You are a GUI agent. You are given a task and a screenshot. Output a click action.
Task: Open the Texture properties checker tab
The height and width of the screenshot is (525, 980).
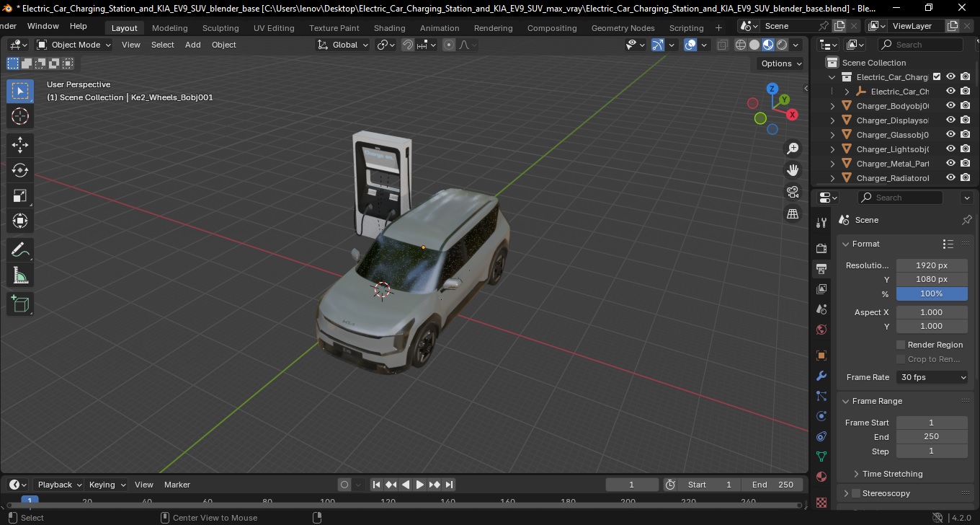tap(821, 502)
